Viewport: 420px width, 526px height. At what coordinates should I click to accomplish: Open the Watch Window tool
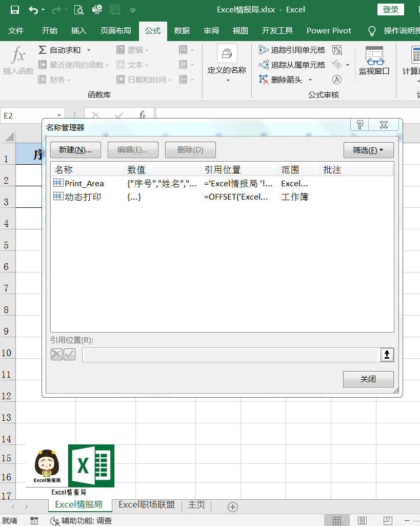click(374, 61)
